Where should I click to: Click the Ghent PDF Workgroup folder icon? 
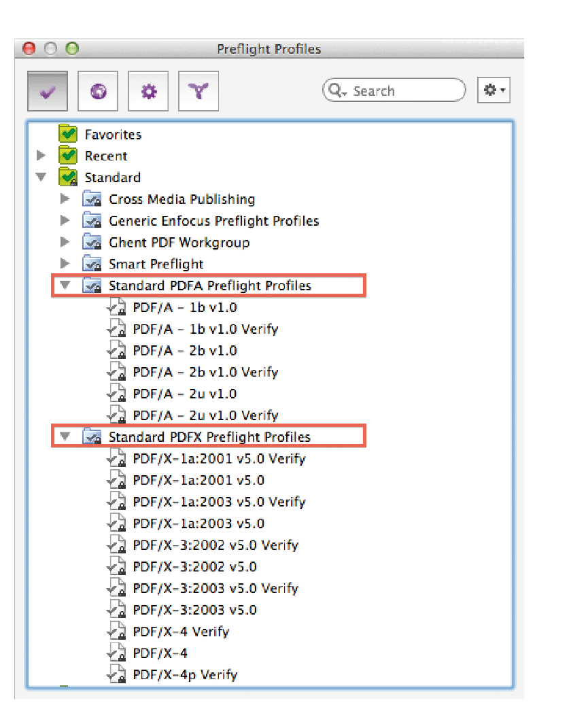point(92,242)
